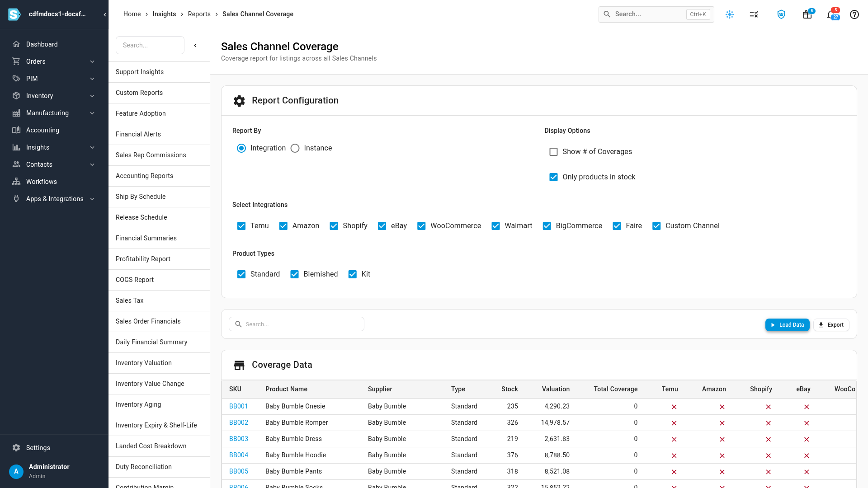Open the notifications bell icon
This screenshot has width=868, height=488.
[831, 14]
